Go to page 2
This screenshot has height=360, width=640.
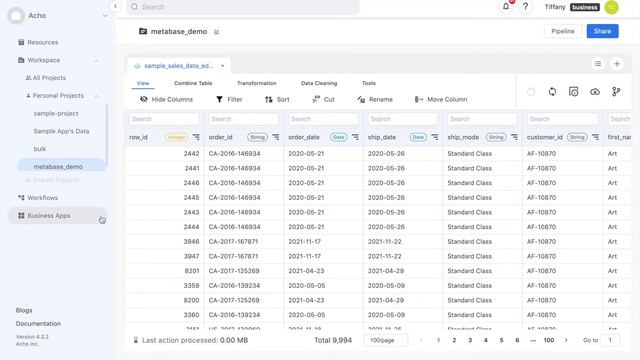click(454, 340)
